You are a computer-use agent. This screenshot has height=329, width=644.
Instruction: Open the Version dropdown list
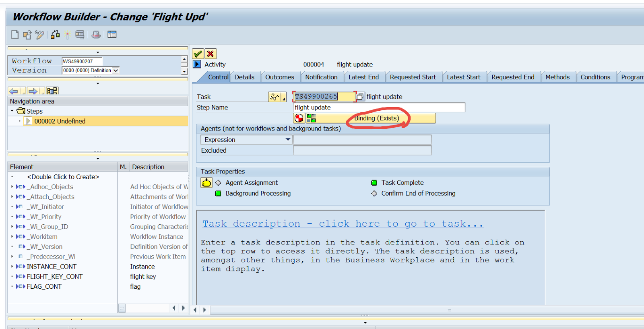pos(116,70)
